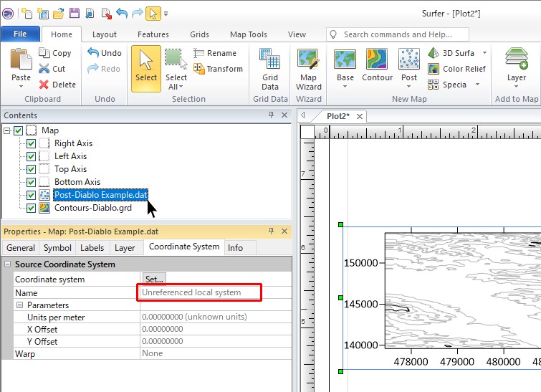Screen dimensions: 541x392
Task: Paste from the clipboard using Paste icon
Action: coord(21,59)
